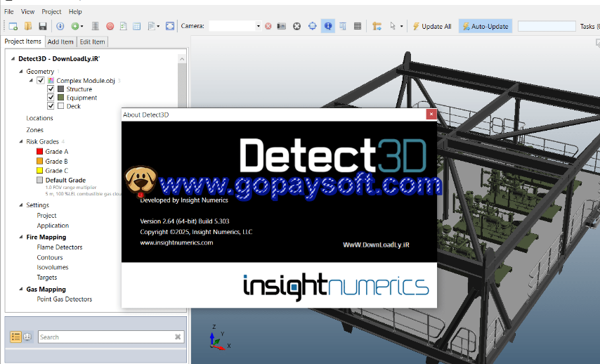This screenshot has height=364, width=600.
Task: Click the report document toolbar icon
Action: (x=152, y=26)
